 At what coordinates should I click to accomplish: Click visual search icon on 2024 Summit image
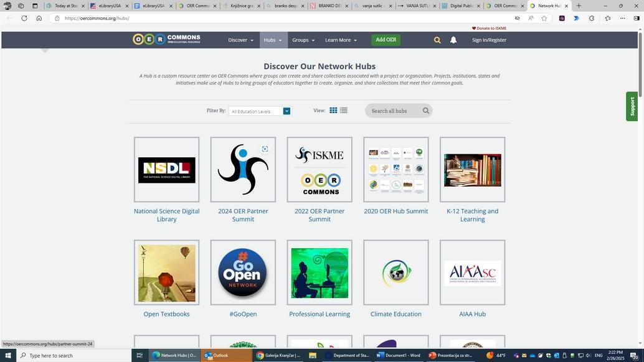(x=265, y=149)
